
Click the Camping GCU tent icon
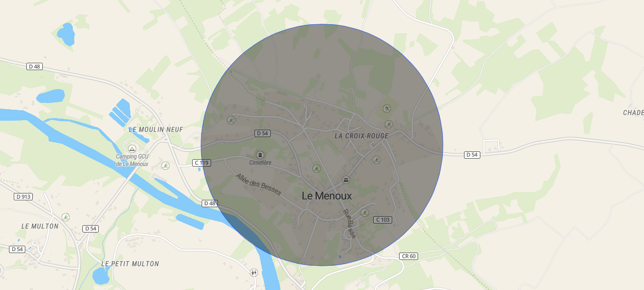click(132, 149)
